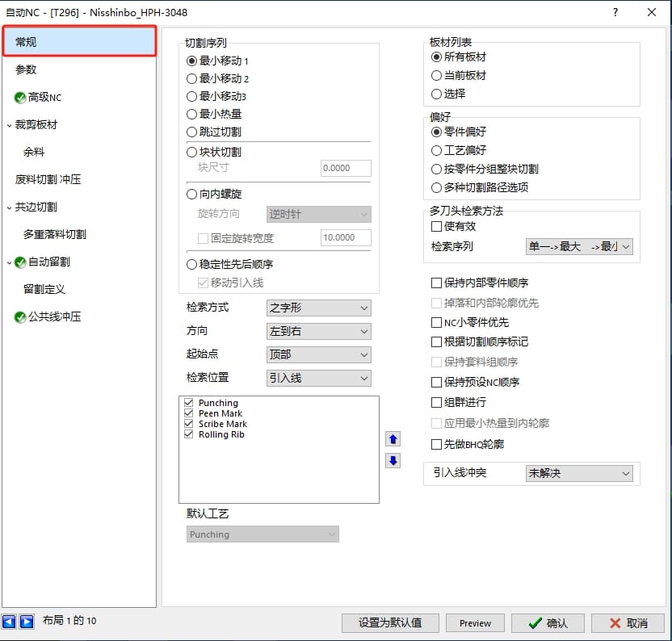The width and height of the screenshot is (672, 641).
Task: Click the 设置为默认值 button
Action: point(390,623)
